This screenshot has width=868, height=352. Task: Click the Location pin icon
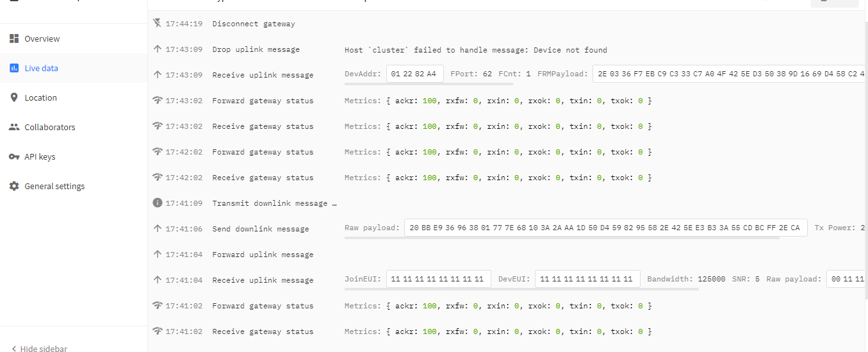(14, 97)
